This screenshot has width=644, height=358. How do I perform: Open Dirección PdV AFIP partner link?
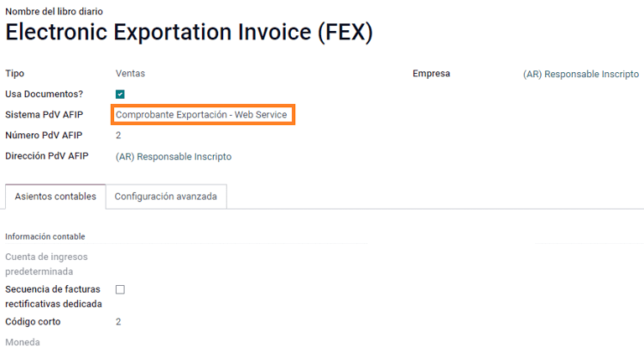tap(174, 157)
